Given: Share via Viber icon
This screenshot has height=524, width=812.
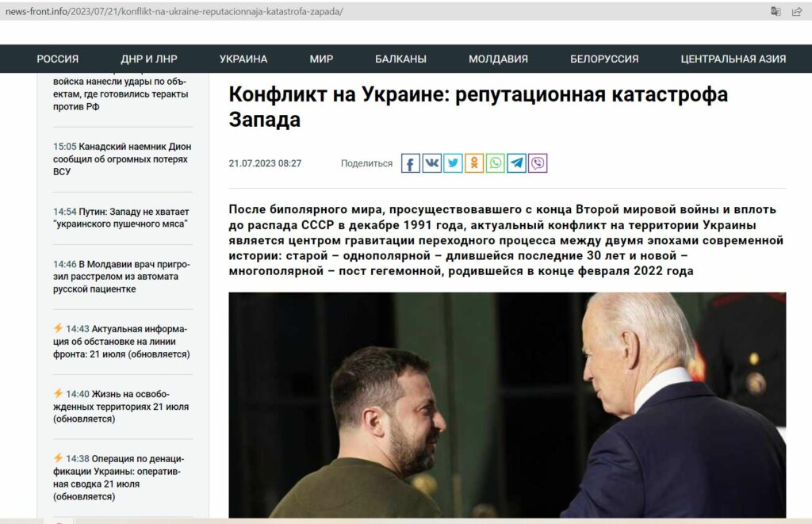Looking at the screenshot, I should pos(538,163).
